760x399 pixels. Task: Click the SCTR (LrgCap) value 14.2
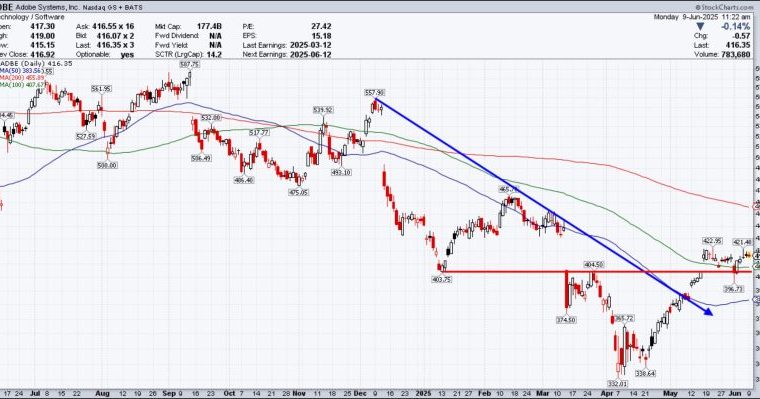[x=214, y=54]
